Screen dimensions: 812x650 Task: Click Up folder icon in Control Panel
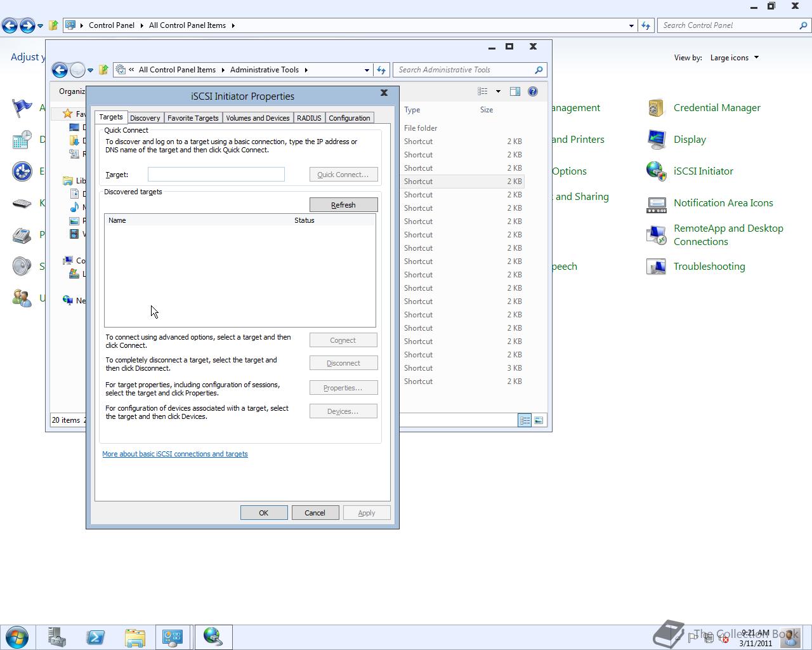(x=53, y=25)
